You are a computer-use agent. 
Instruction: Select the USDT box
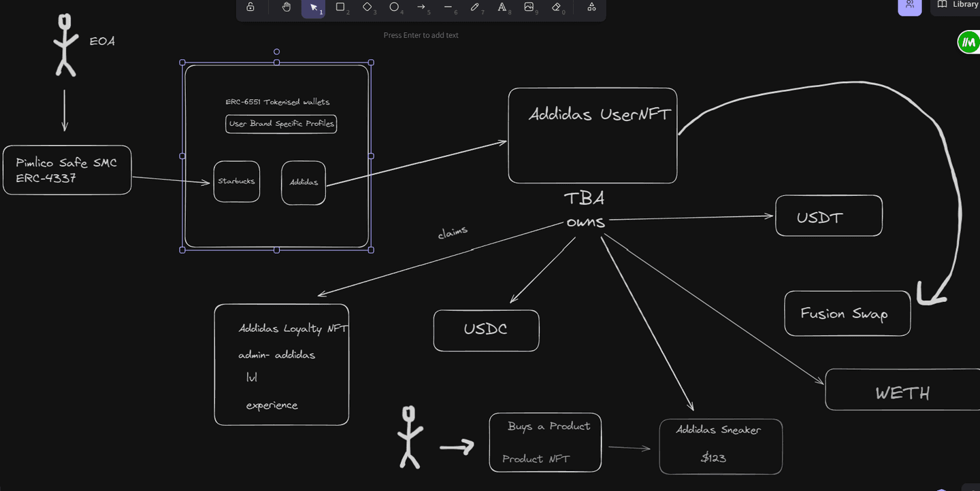(829, 216)
